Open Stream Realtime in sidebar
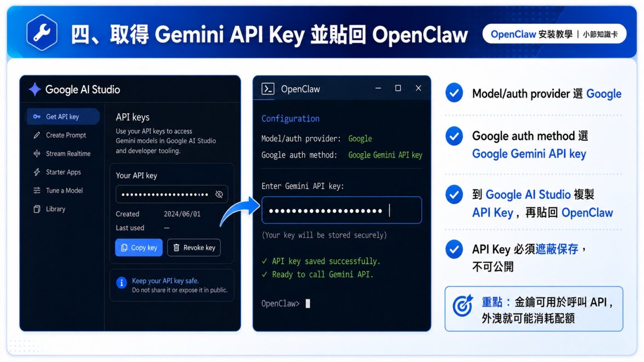The width and height of the screenshot is (644, 362). click(x=68, y=153)
